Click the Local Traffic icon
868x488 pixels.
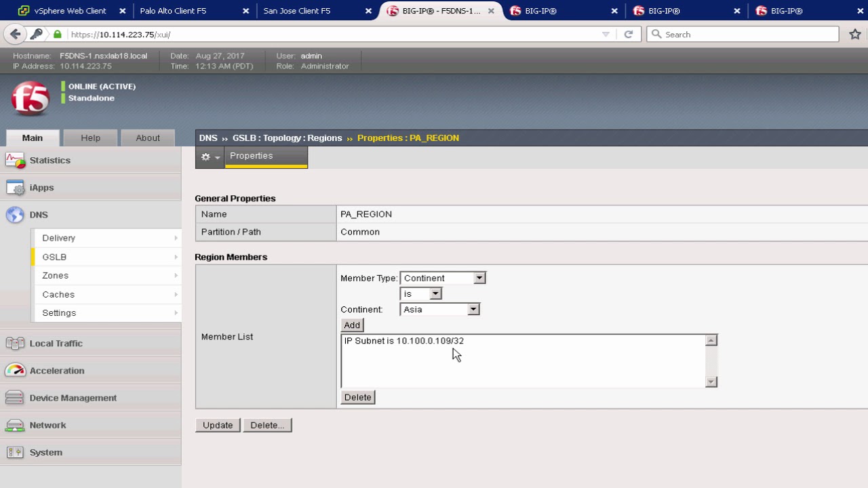pos(15,344)
